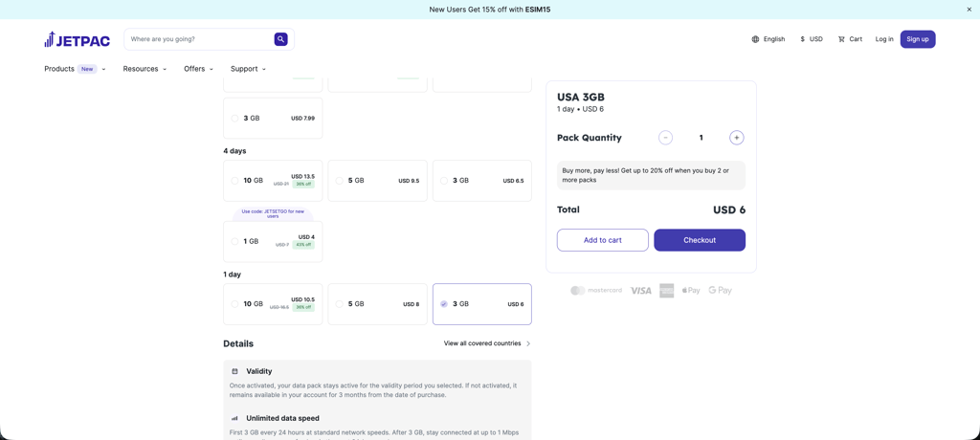
Task: Select 1 day 5 GB USD 8 plan
Action: pyautogui.click(x=377, y=304)
